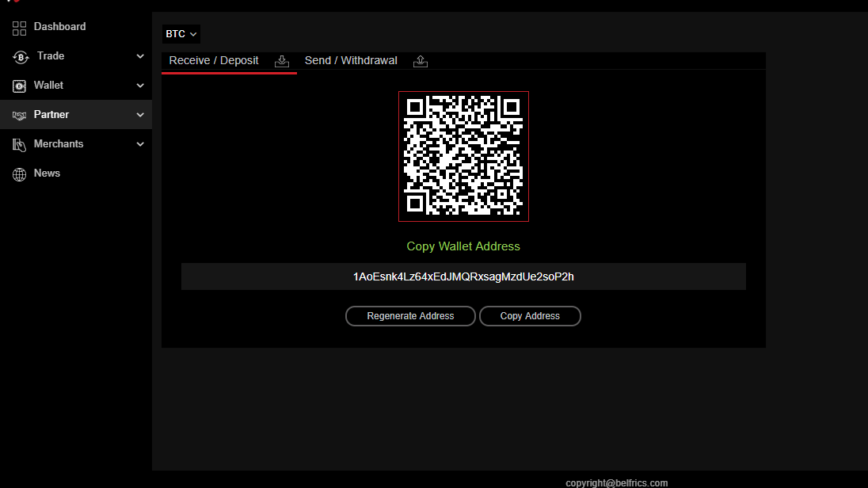Expand the Wallet menu chevron
The height and width of the screenshot is (488, 868).
(140, 85)
